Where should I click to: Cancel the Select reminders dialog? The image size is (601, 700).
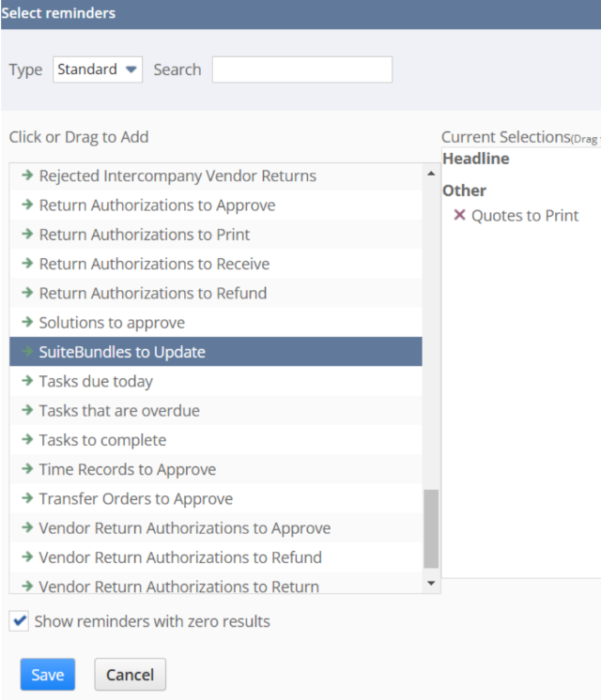130,675
